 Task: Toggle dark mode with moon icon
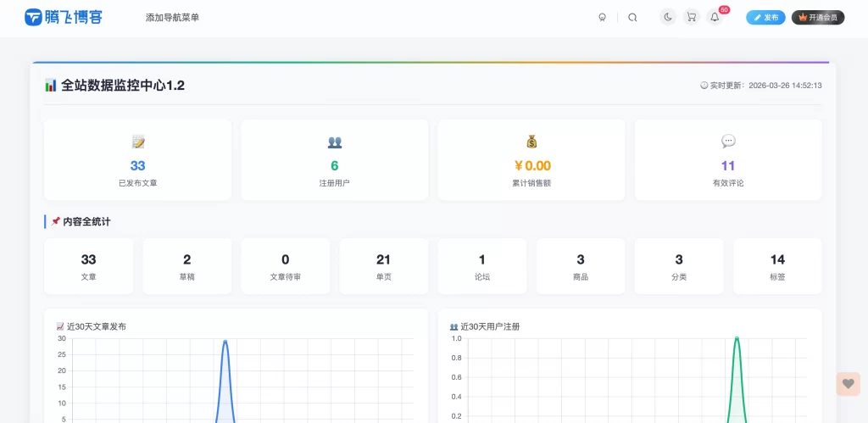[668, 17]
